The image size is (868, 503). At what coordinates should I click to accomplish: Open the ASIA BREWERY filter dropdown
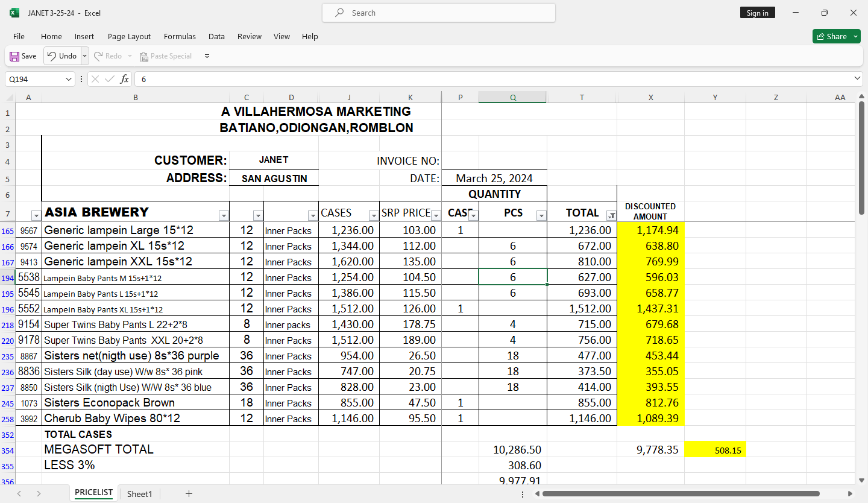coord(224,215)
